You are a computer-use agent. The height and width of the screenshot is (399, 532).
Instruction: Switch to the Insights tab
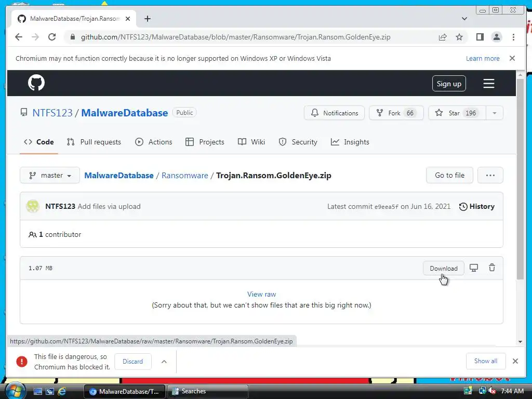coord(350,142)
